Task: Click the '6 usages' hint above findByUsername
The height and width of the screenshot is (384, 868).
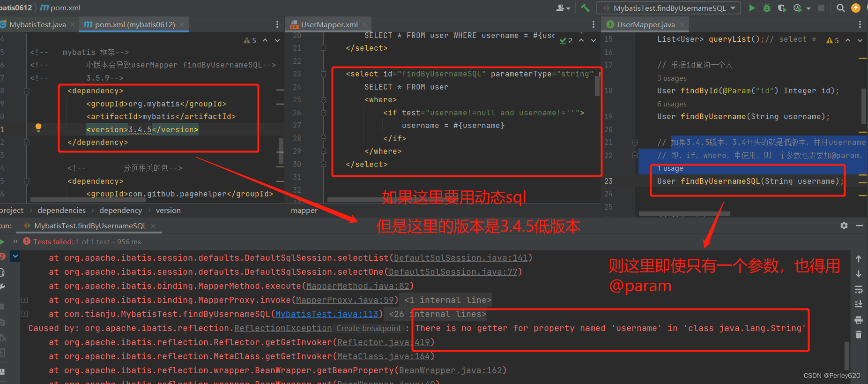Action: click(672, 104)
